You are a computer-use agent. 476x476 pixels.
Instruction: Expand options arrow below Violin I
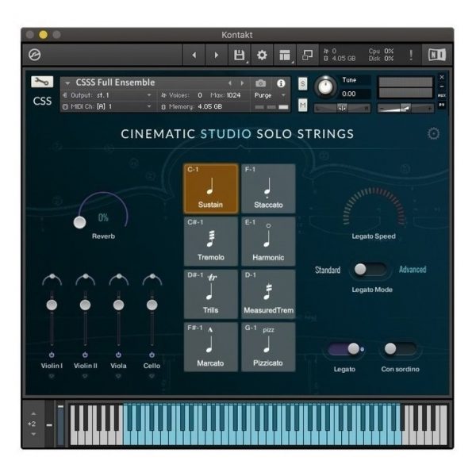(x=52, y=376)
